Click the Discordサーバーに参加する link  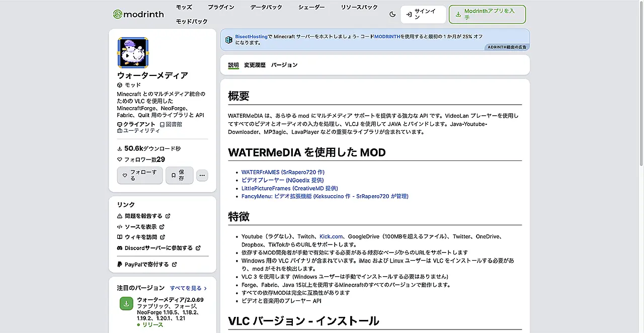(158, 248)
